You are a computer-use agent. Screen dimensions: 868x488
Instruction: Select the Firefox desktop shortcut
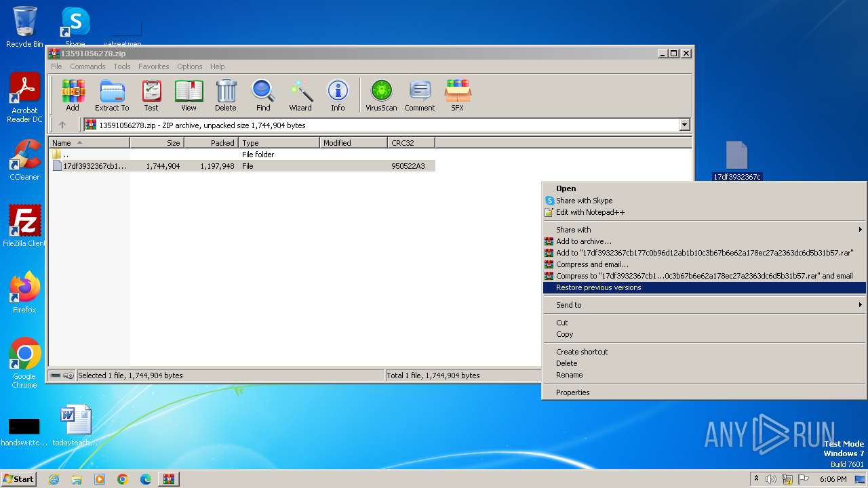(24, 293)
